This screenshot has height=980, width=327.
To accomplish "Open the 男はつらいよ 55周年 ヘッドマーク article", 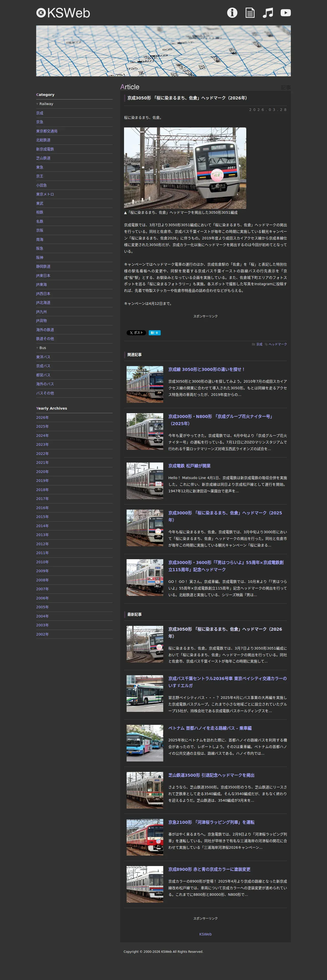I will coord(226,566).
